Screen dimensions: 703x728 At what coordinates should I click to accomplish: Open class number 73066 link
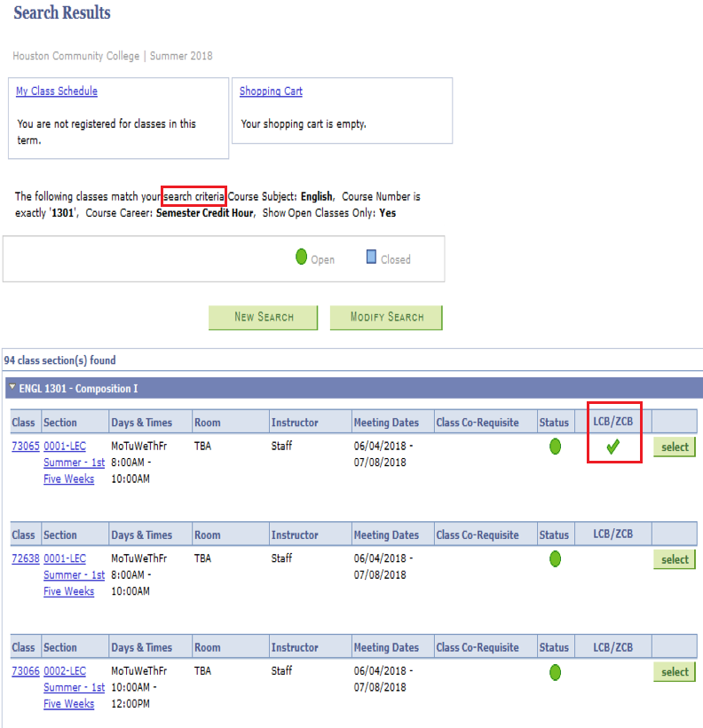[26, 671]
